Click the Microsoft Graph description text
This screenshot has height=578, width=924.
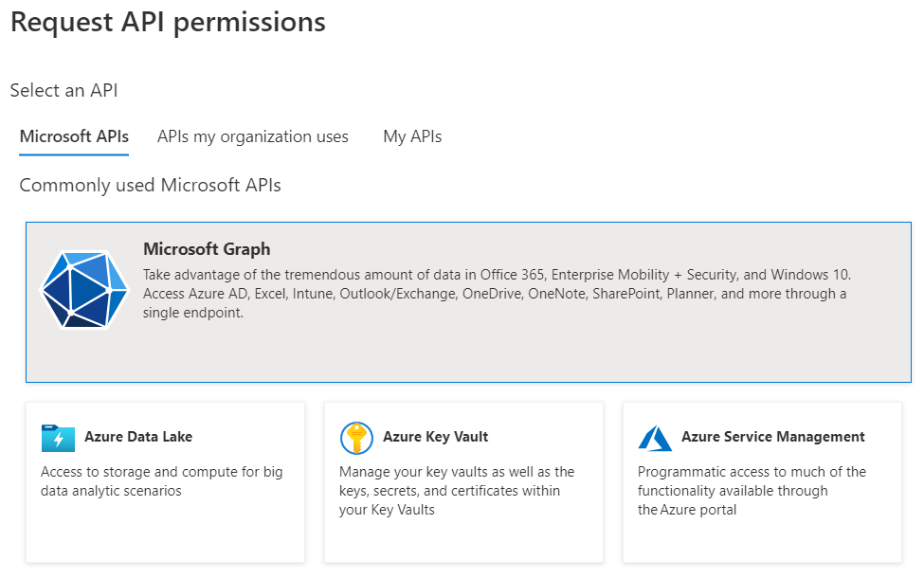coord(493,294)
